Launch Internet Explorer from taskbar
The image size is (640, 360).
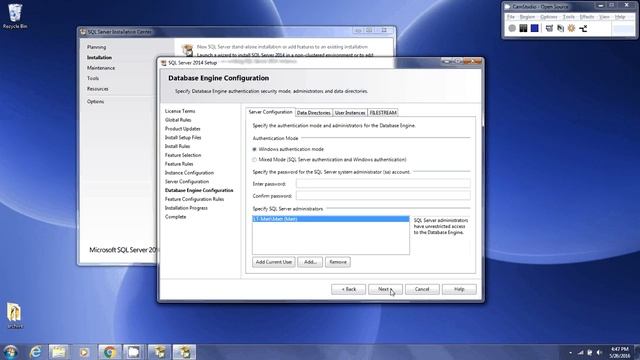tap(36, 351)
